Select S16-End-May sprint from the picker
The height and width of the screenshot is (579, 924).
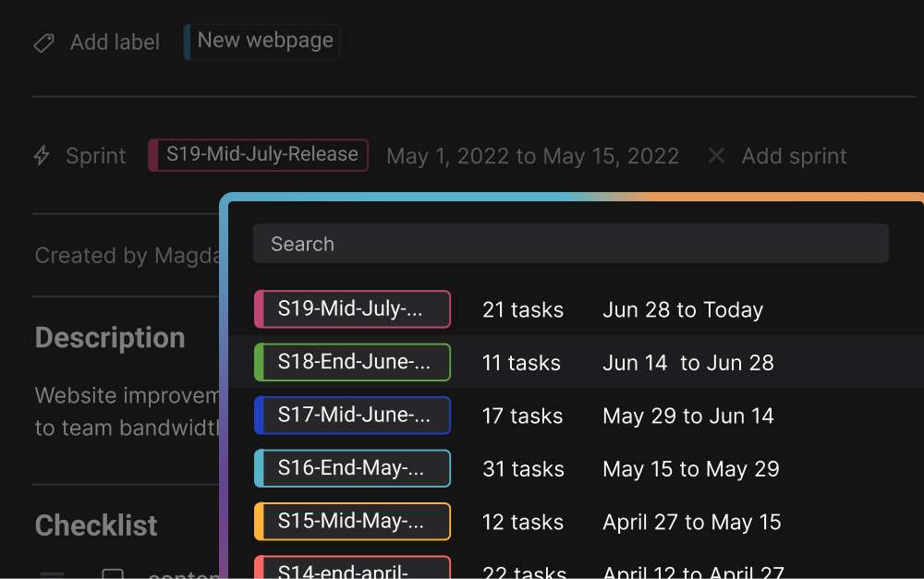[352, 468]
